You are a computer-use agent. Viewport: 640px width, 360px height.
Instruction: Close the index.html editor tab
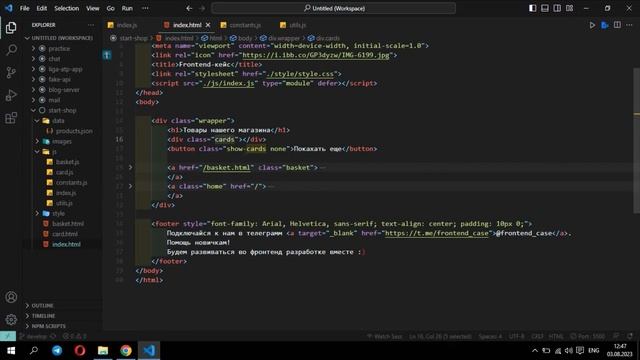(208, 25)
